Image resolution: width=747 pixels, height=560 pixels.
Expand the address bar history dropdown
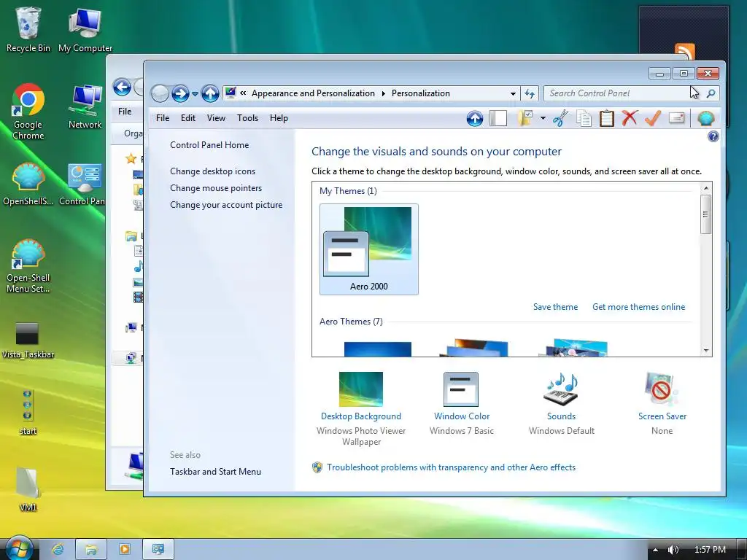513,94
